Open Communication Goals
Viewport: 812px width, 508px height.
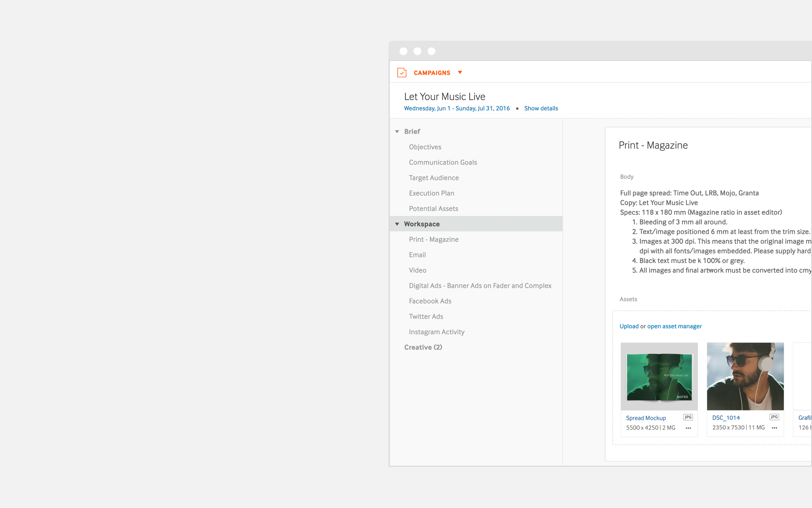pos(443,162)
